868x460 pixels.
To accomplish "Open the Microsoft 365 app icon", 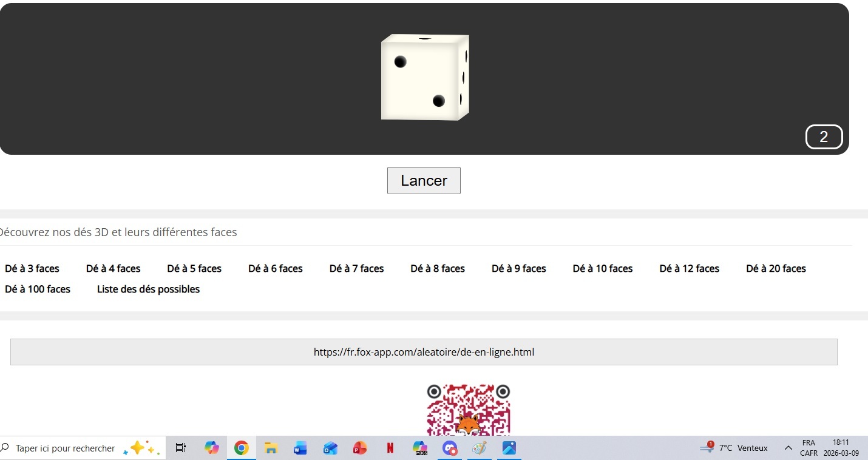I will coord(420,448).
